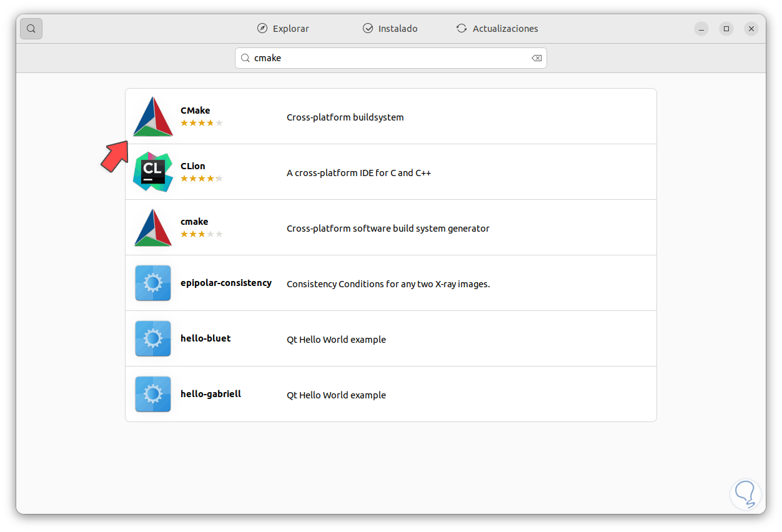The height and width of the screenshot is (532, 782).
Task: Select hello-gabriell 'Qt Hello World example' description
Action: (336, 395)
